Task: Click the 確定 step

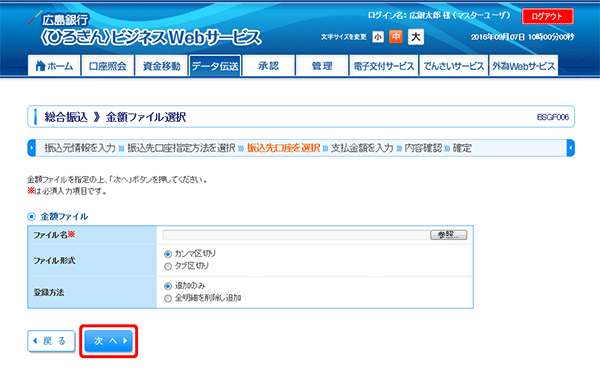Action: pyautogui.click(x=462, y=148)
